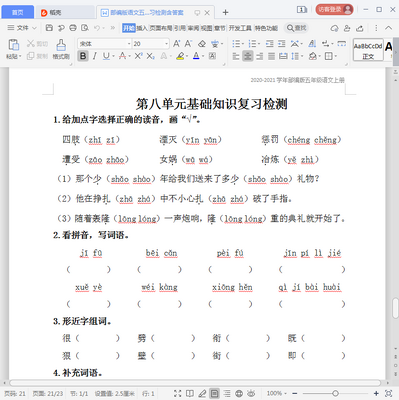Image resolution: width=399 pixels, height=400 pixels.
Task: Expand the File menu arrow
Action: pos(34,28)
